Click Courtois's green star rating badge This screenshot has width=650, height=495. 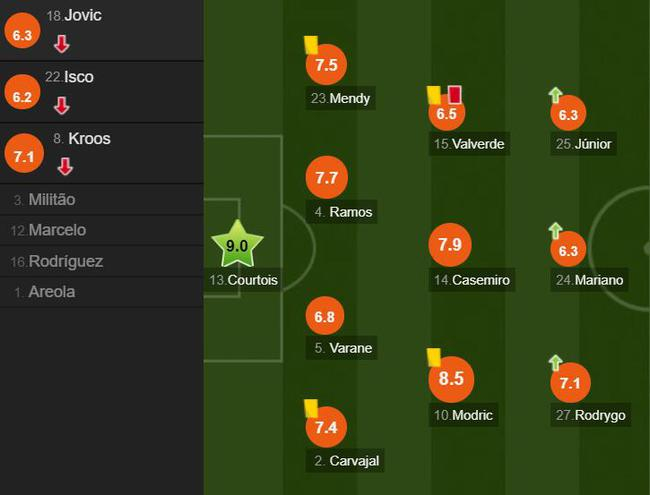[x=238, y=243]
